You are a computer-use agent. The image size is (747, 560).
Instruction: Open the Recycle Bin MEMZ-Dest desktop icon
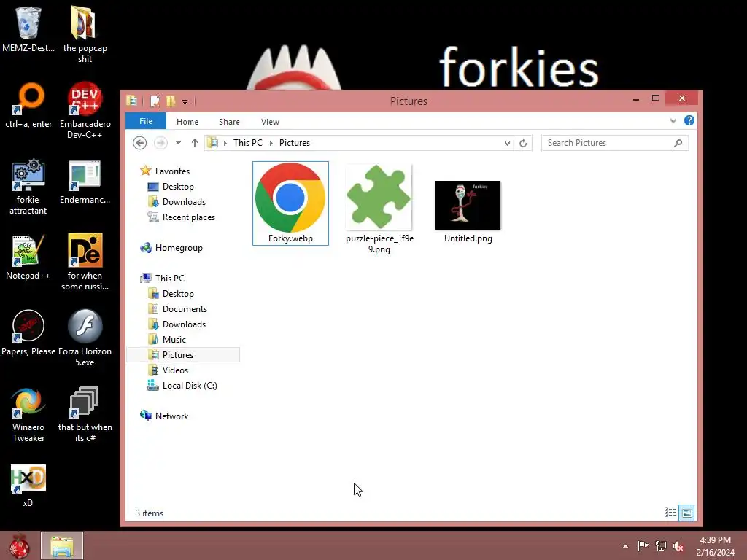coord(28,29)
